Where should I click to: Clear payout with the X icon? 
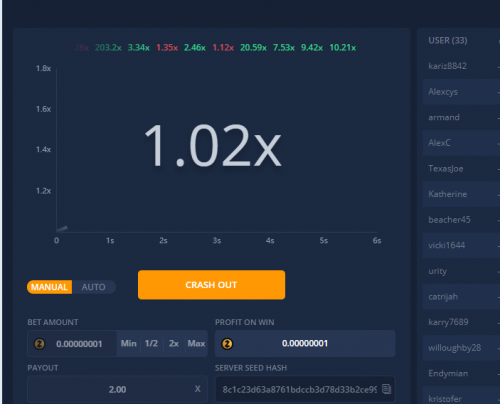click(x=198, y=389)
